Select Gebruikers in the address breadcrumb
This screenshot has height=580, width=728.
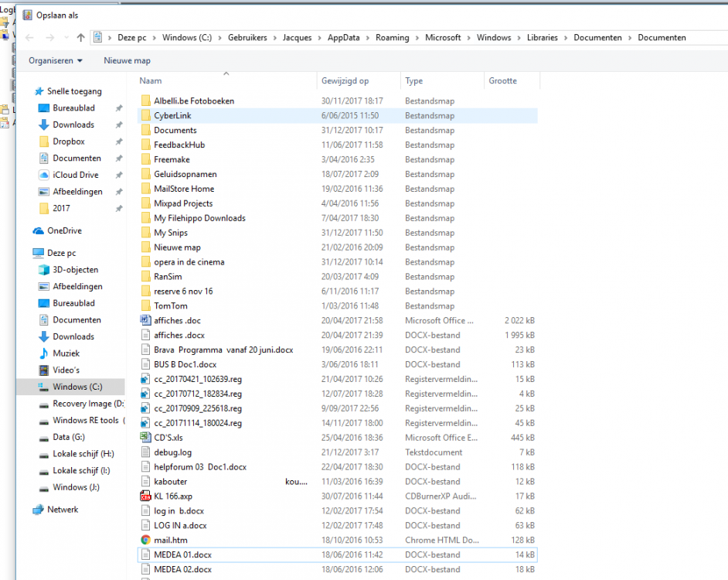point(247,38)
